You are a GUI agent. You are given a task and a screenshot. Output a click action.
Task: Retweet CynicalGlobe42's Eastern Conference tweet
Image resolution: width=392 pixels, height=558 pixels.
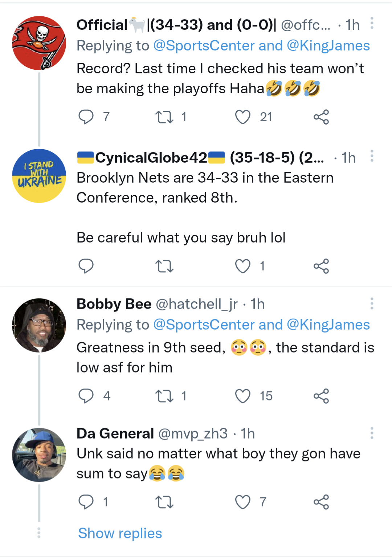(164, 266)
